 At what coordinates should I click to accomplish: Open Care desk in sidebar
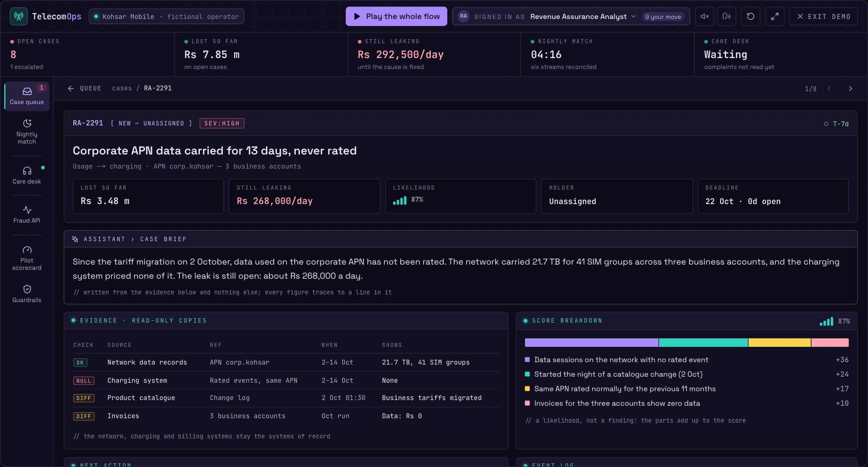27,175
